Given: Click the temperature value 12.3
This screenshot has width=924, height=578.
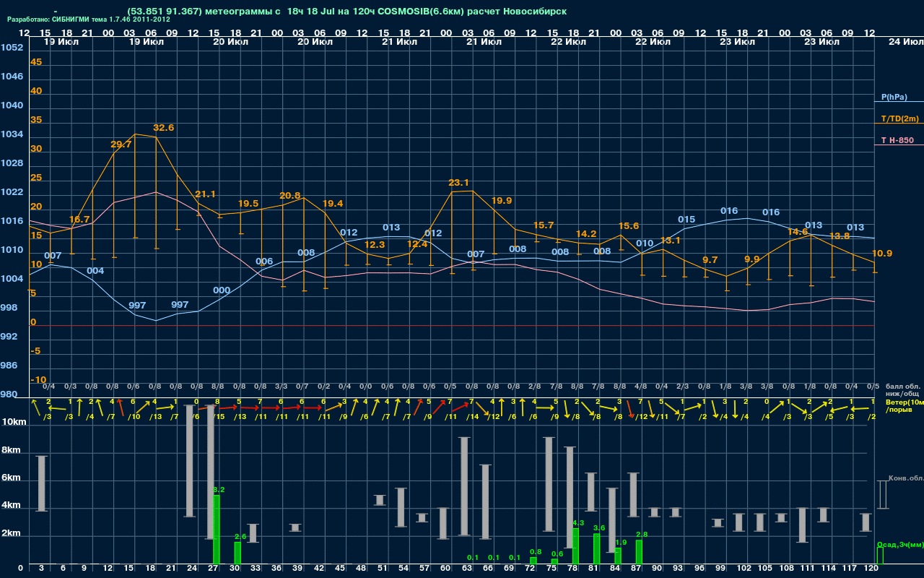Looking at the screenshot, I should 375,245.
